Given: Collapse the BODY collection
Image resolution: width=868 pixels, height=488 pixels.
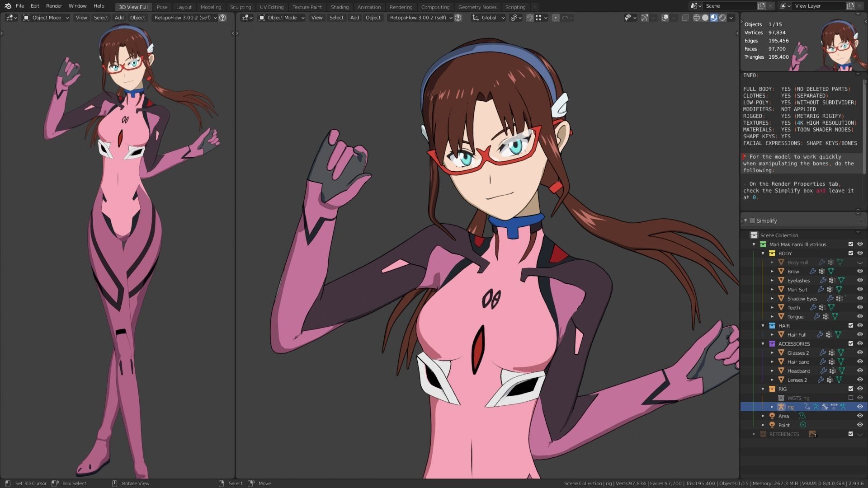Looking at the screenshot, I should tap(763, 253).
